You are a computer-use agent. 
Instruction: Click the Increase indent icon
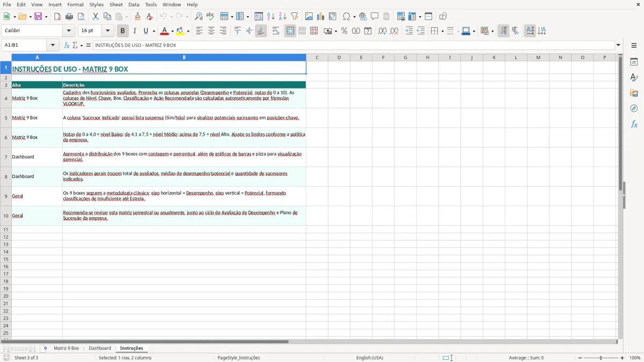(409, 31)
